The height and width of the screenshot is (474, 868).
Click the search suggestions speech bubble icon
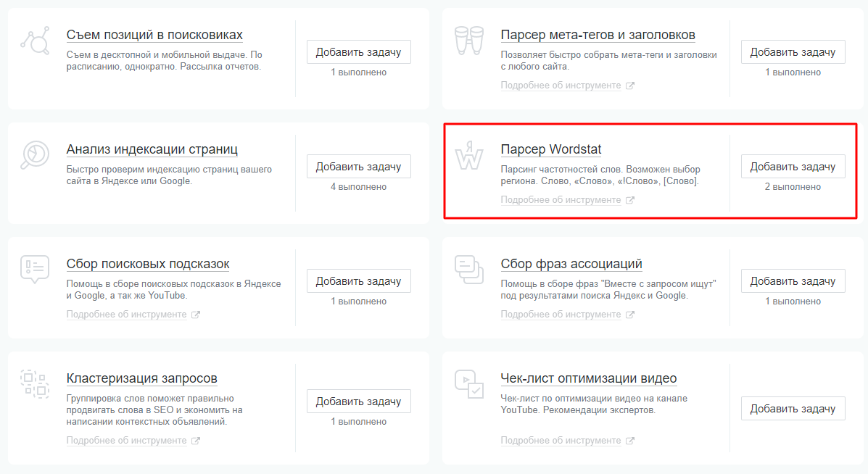[x=35, y=270]
